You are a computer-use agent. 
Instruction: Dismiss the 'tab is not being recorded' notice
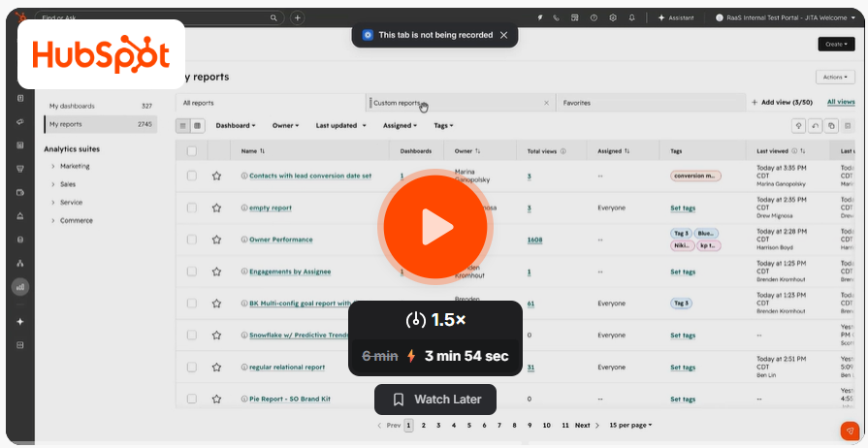(503, 35)
